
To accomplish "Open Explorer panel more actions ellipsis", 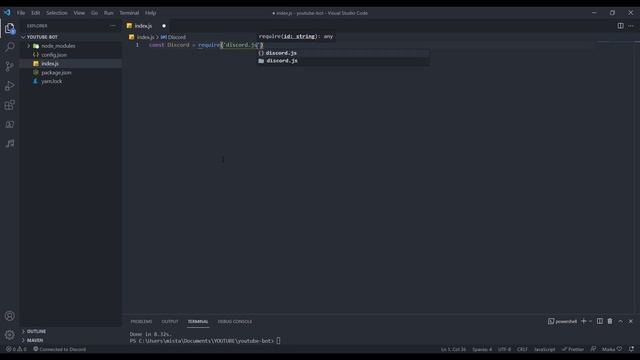I will (x=113, y=26).
